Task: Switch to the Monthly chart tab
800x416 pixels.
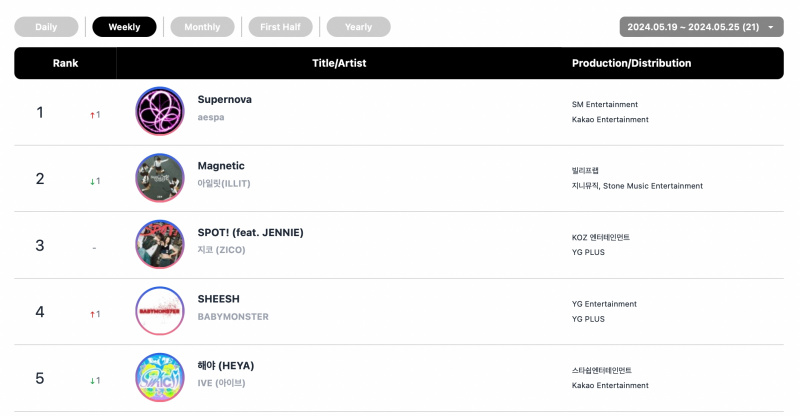Action: pos(203,27)
